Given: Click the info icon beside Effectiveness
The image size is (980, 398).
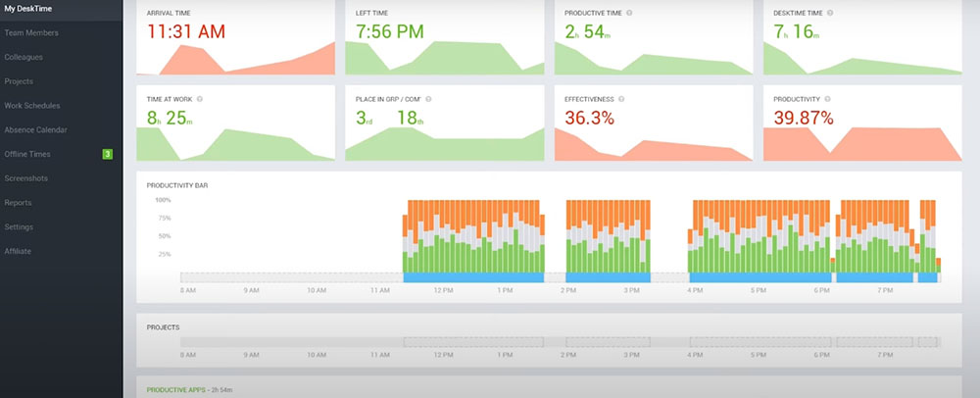Looking at the screenshot, I should click(622, 99).
